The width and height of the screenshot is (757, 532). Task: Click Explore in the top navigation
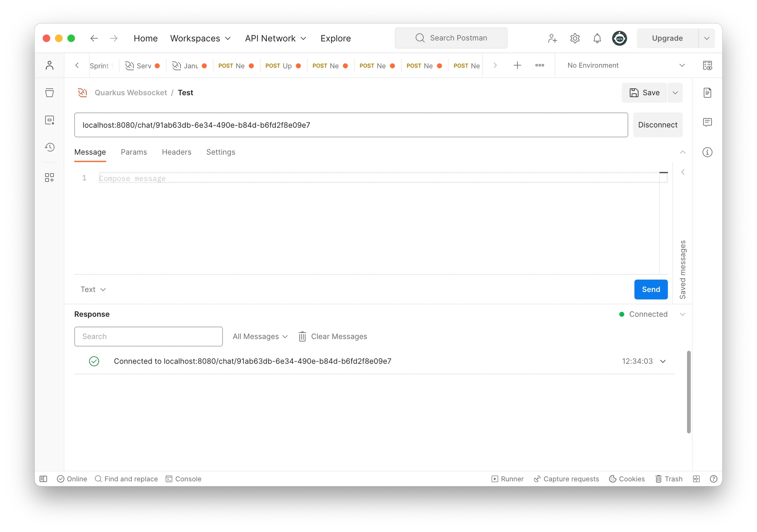point(336,38)
